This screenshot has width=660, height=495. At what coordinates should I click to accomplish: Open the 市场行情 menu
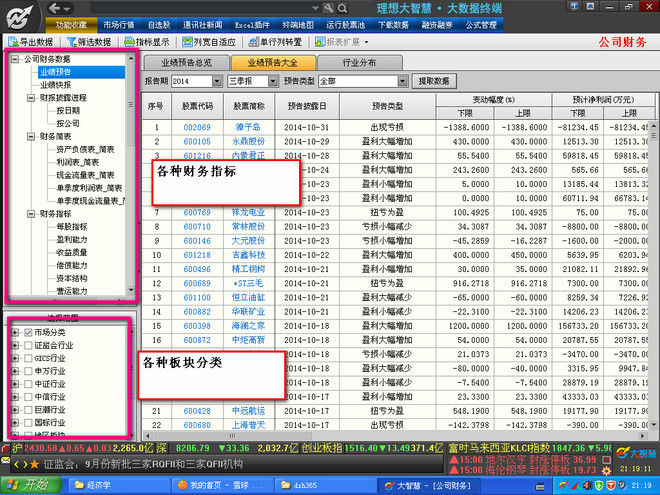click(x=119, y=25)
